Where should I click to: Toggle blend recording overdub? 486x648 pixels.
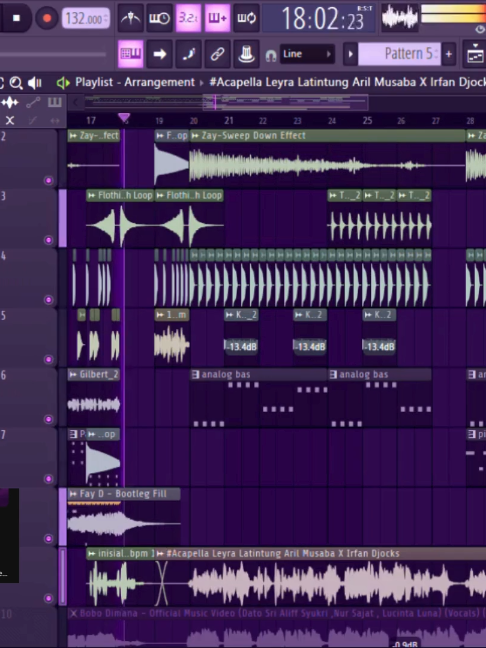(217, 18)
